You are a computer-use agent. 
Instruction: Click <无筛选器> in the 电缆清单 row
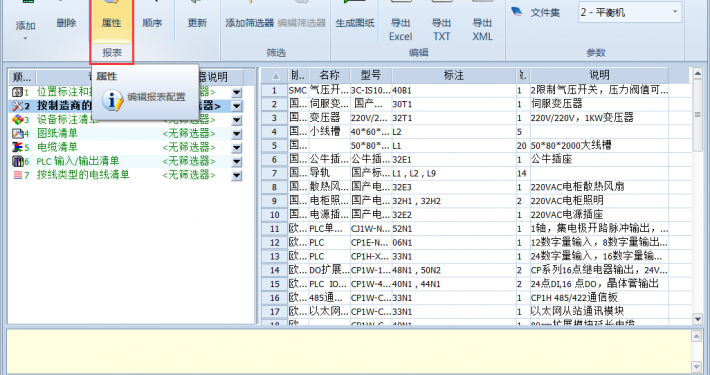(x=189, y=147)
